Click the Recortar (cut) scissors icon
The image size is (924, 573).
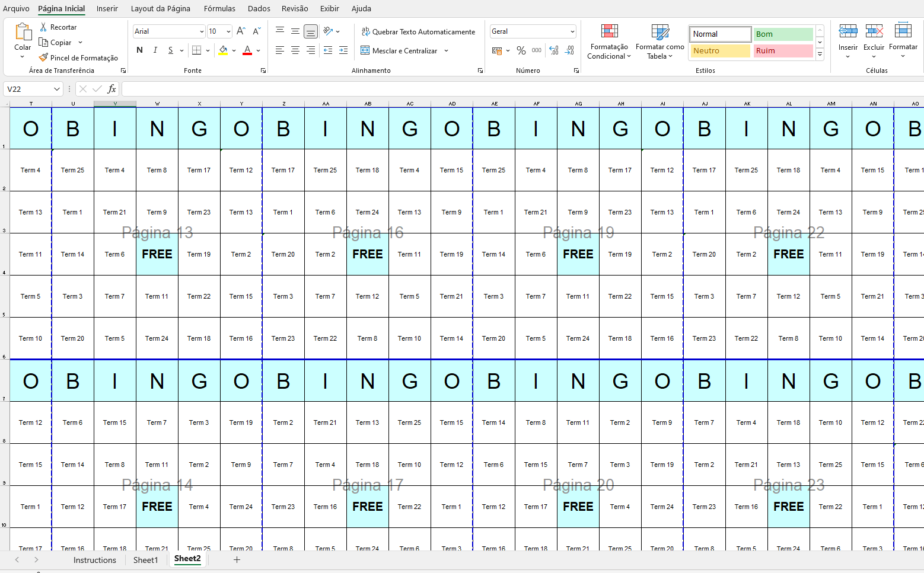tap(43, 27)
